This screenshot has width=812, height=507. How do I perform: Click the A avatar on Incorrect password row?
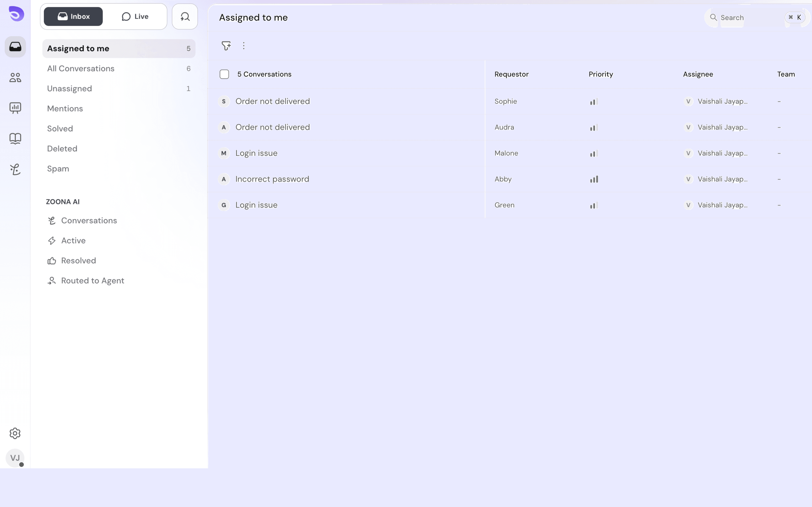(x=224, y=179)
